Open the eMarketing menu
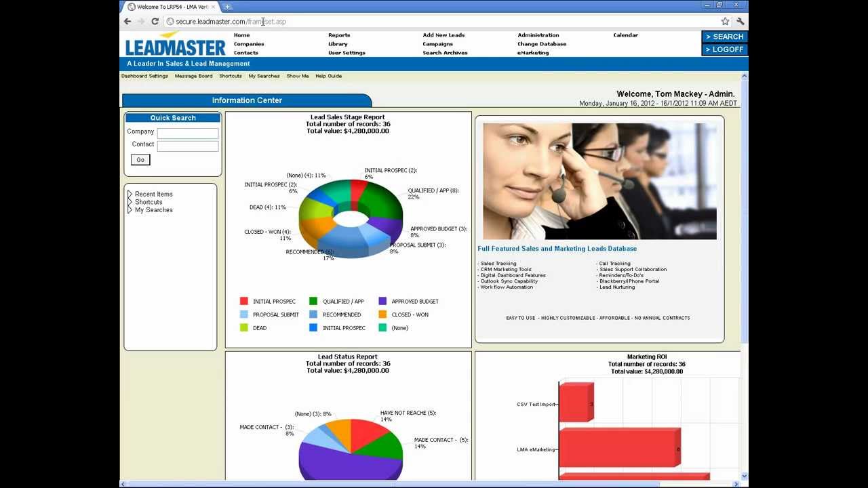 pyautogui.click(x=533, y=53)
